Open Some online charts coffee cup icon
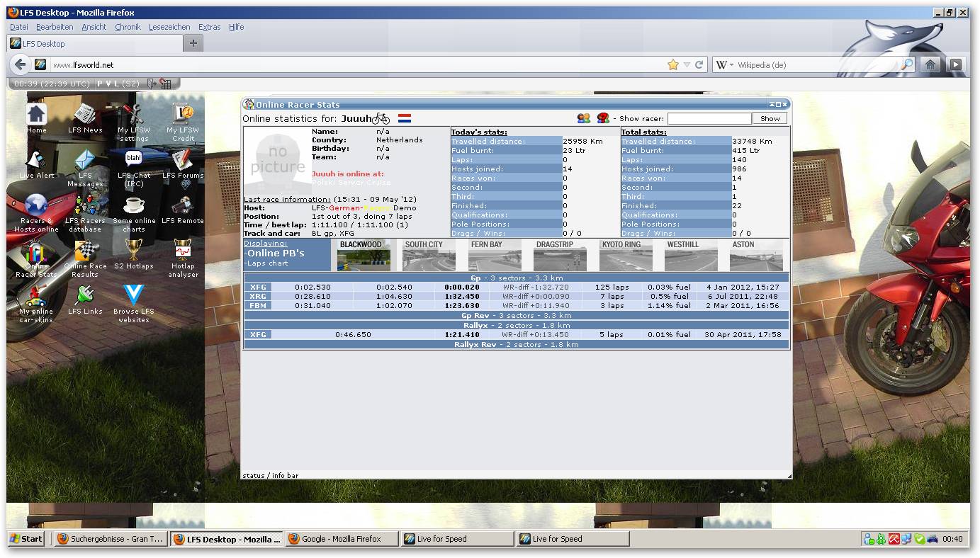 tap(134, 205)
